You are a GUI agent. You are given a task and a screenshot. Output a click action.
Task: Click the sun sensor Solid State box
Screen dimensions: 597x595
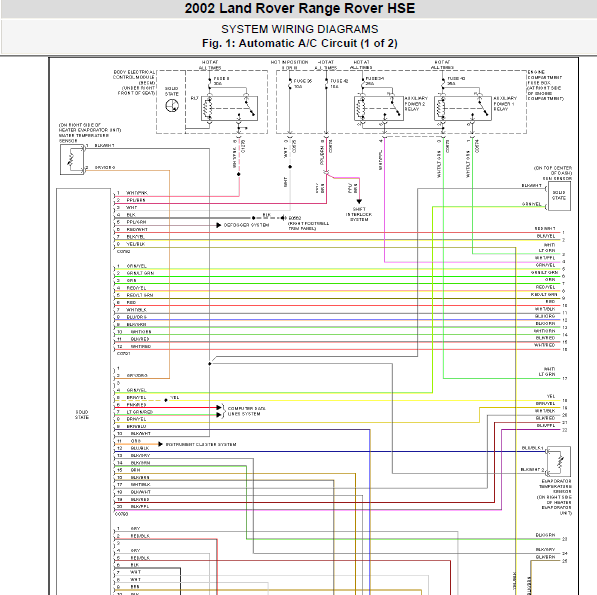point(559,196)
